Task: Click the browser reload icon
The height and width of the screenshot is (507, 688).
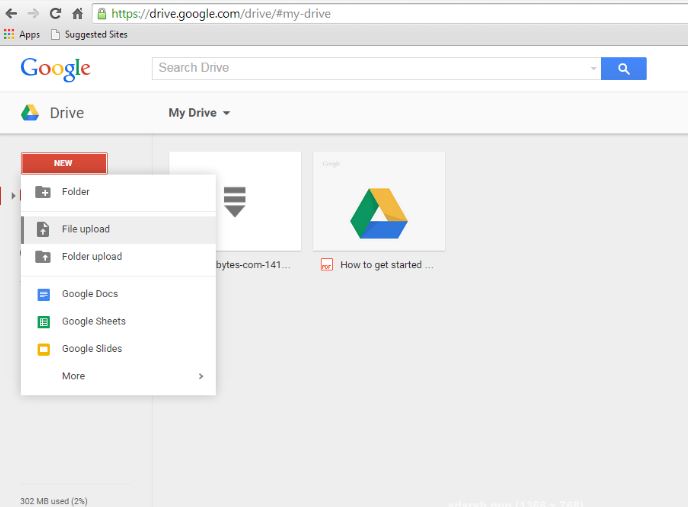Action: coord(54,14)
